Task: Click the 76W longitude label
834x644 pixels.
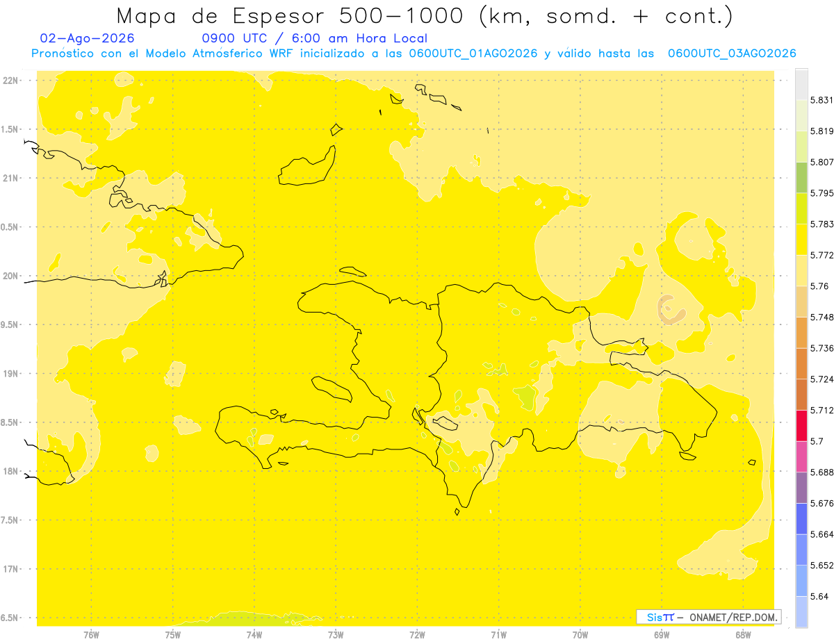Action: (x=92, y=634)
